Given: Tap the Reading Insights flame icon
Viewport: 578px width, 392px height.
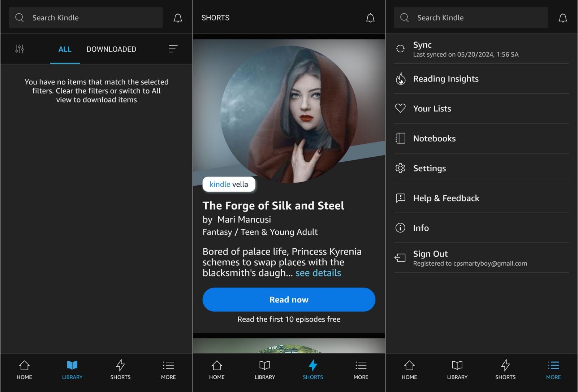Looking at the screenshot, I should click(400, 79).
